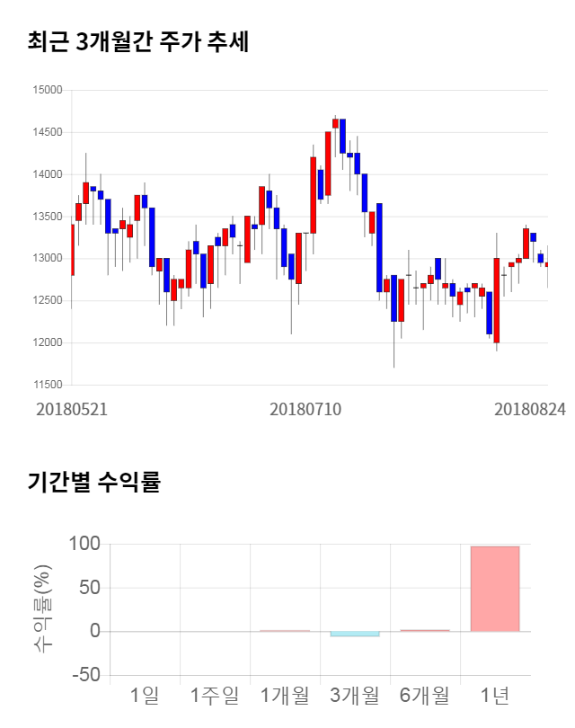Select the 1일 period label
Image resolution: width=575 pixels, height=728 pixels.
pos(146,695)
